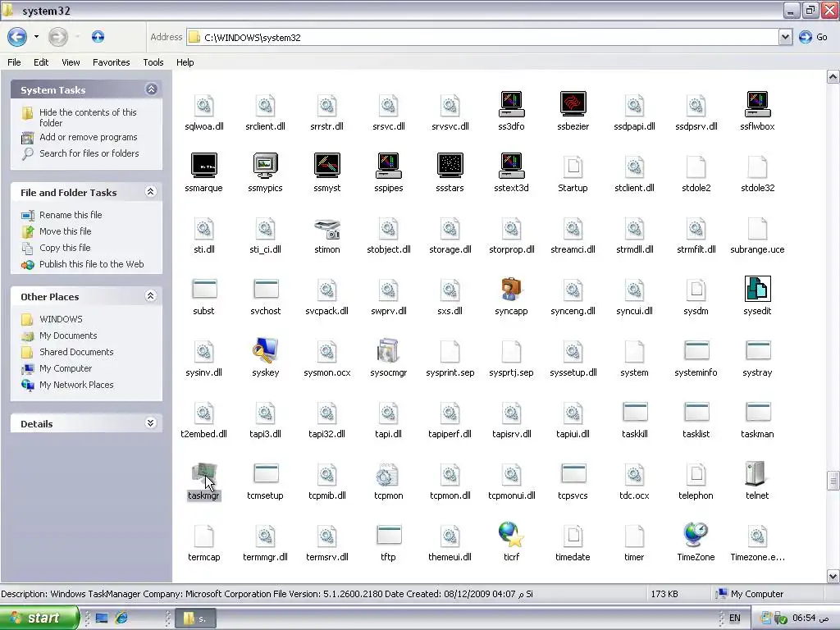Collapse the File and Folder Tasks panel
This screenshot has height=630, width=840.
click(151, 192)
